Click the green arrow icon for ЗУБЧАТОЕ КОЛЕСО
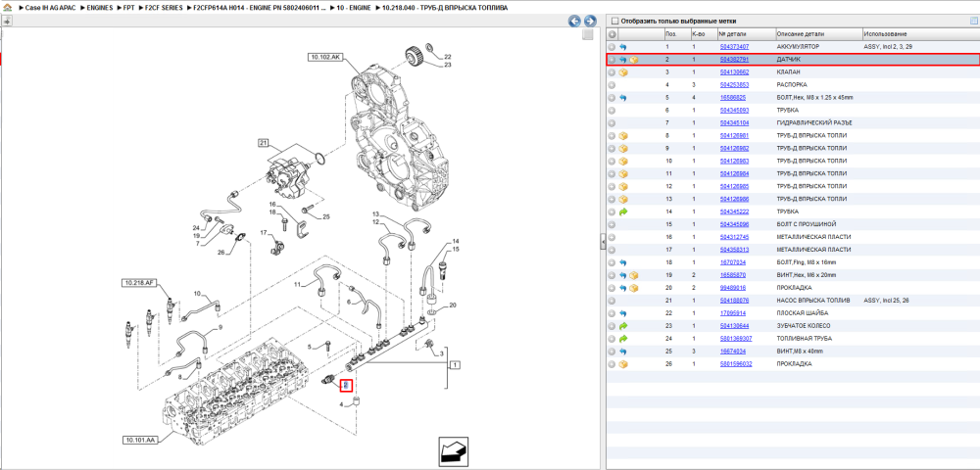The width and height of the screenshot is (980, 470). pyautogui.click(x=622, y=326)
